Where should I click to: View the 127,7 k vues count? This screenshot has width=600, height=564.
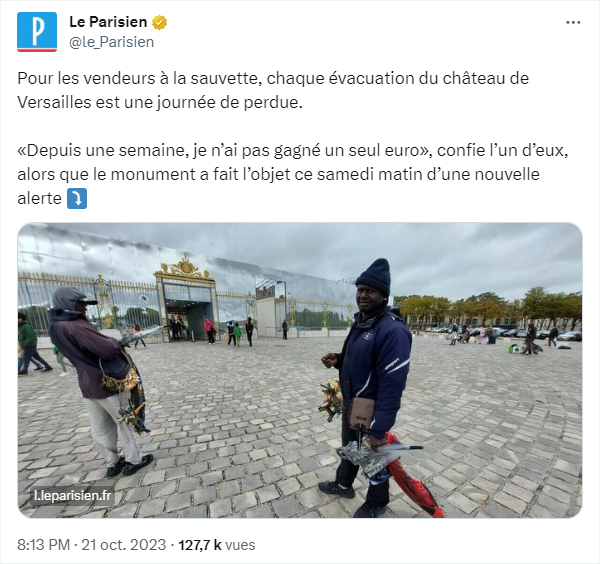(x=217, y=545)
